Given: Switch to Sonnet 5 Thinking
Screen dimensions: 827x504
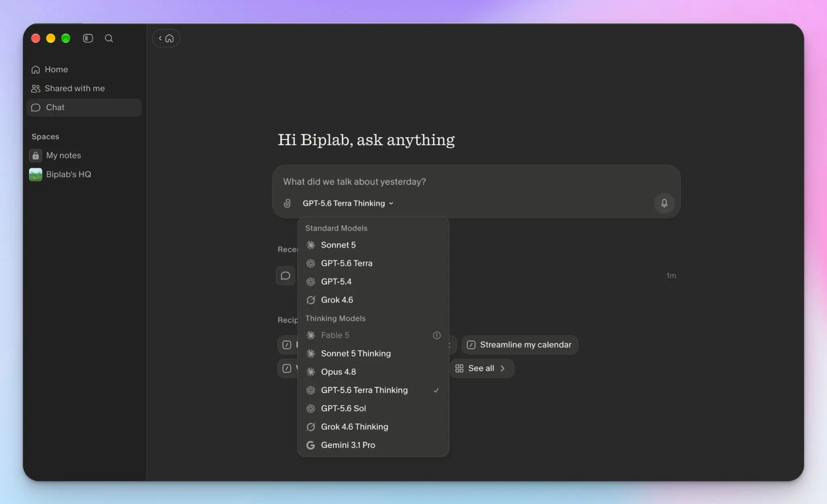Looking at the screenshot, I should pos(373,353).
